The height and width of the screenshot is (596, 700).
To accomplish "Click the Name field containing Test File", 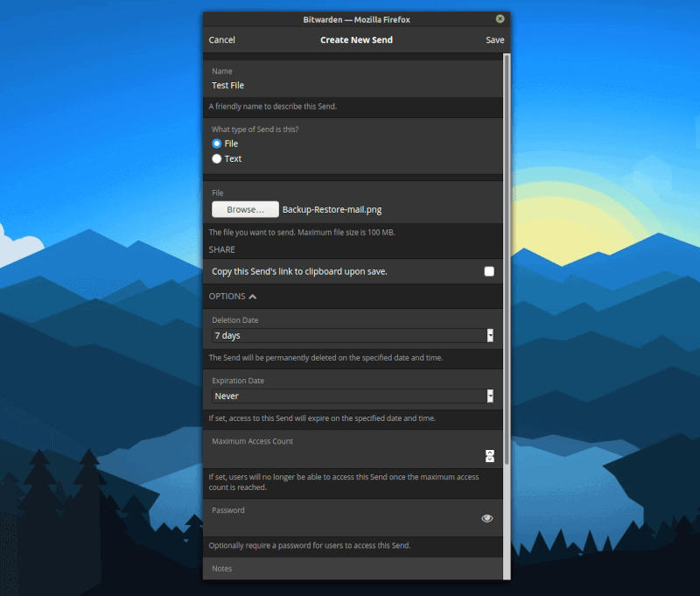I will click(x=350, y=86).
